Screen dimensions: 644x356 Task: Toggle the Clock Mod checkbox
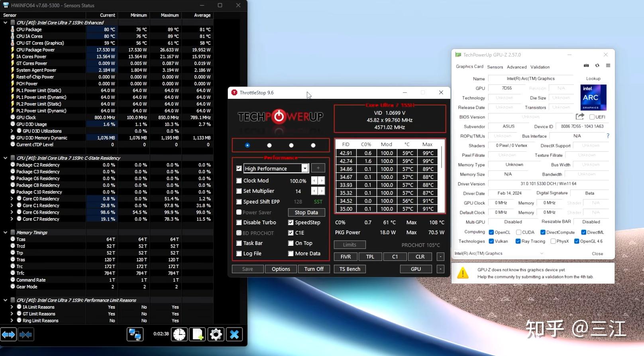tap(239, 181)
